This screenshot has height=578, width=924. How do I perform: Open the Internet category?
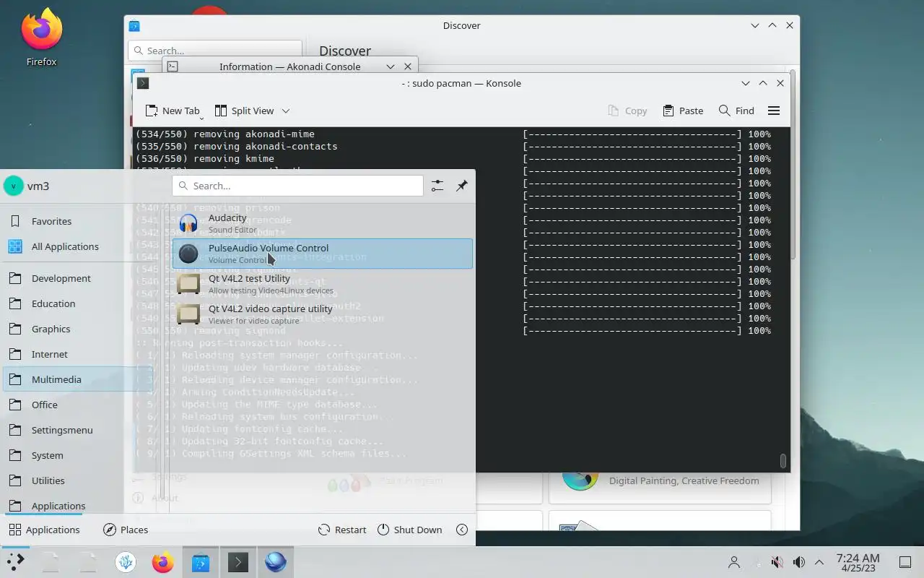(x=64, y=354)
